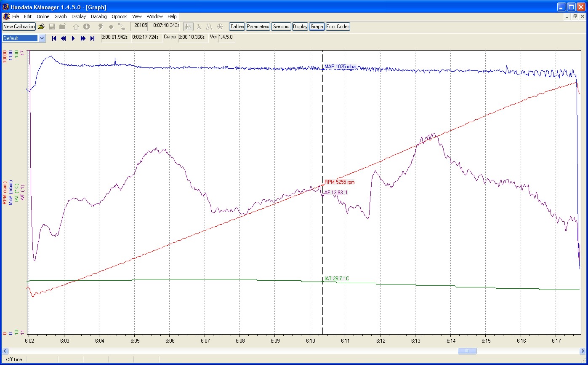Click the lightning bolt toolbar icon

point(101,27)
